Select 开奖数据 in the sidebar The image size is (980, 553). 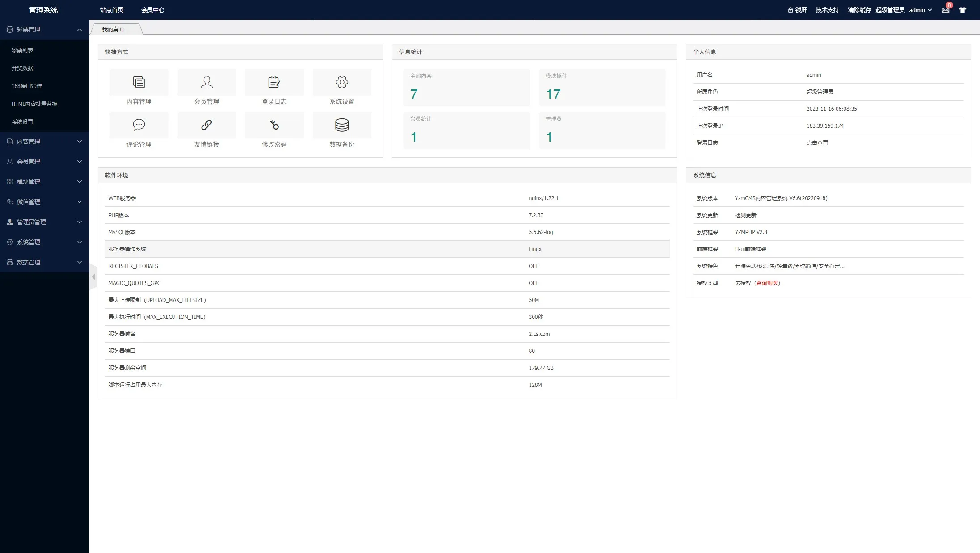[22, 68]
